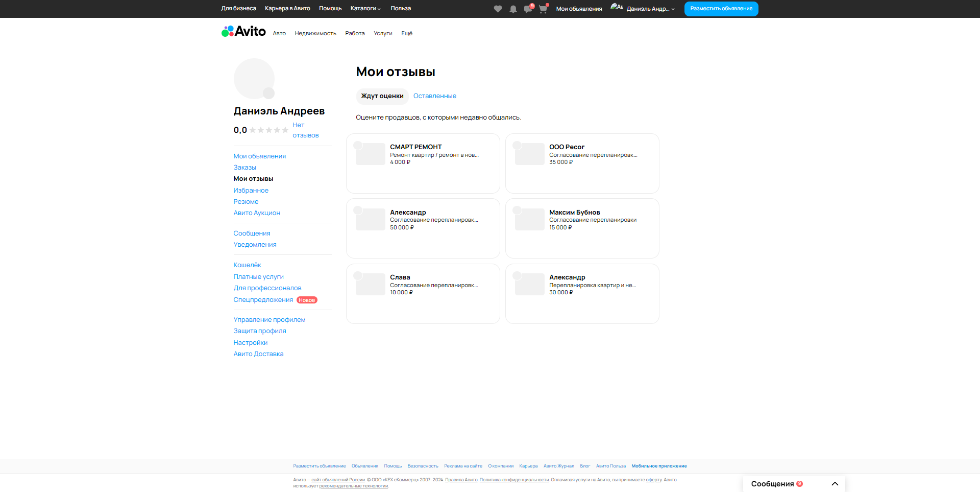980x492 pixels.
Task: Open Мои объявления in sidebar
Action: [259, 156]
